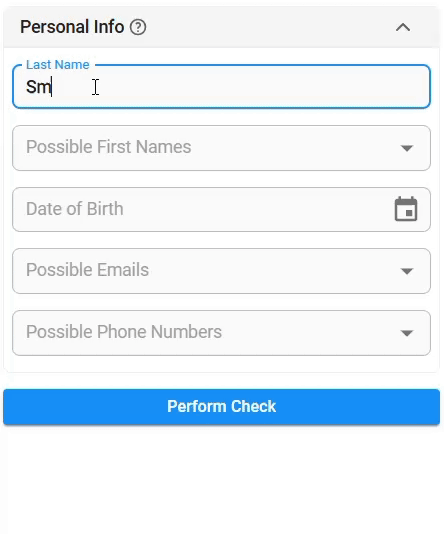
Task: Click inside the Date of Birth field
Action: pos(222,209)
